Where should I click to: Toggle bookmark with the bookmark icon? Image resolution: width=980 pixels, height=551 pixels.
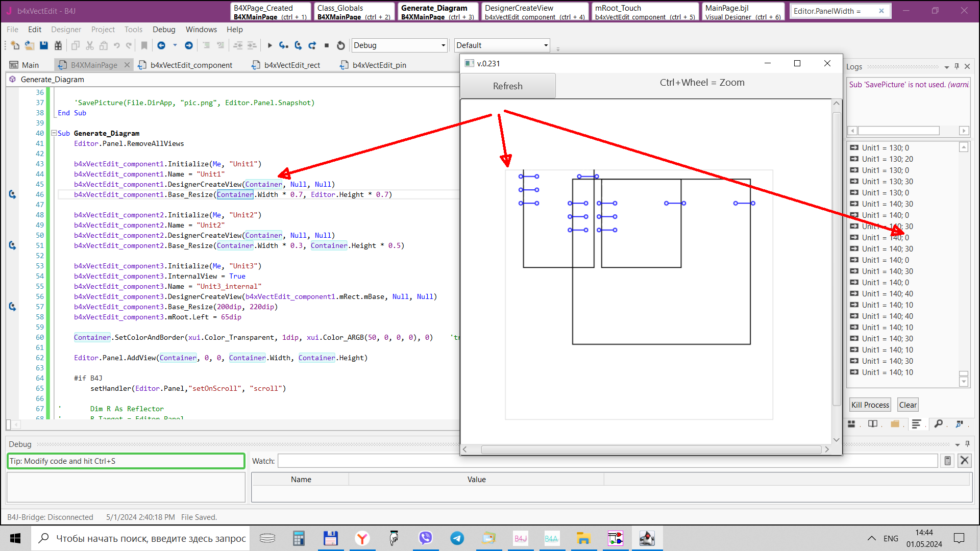coord(144,45)
